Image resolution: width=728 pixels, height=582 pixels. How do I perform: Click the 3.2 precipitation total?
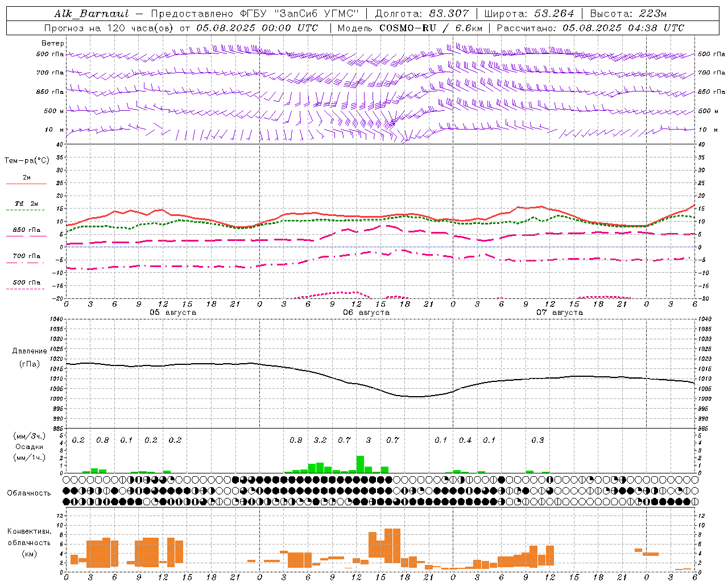(320, 440)
